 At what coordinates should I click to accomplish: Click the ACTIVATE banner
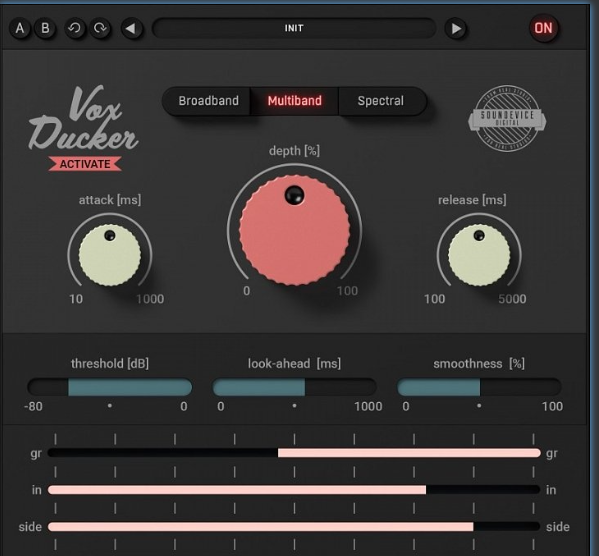(x=85, y=164)
